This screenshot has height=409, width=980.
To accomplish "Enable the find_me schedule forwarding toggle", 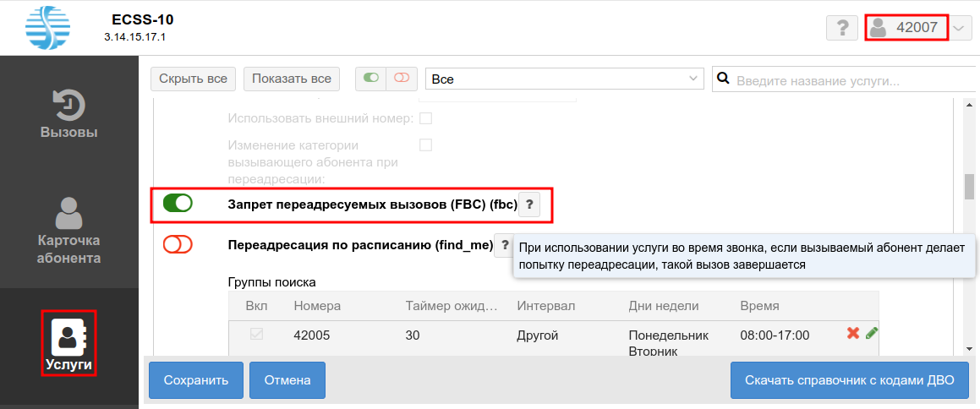I will pyautogui.click(x=178, y=245).
